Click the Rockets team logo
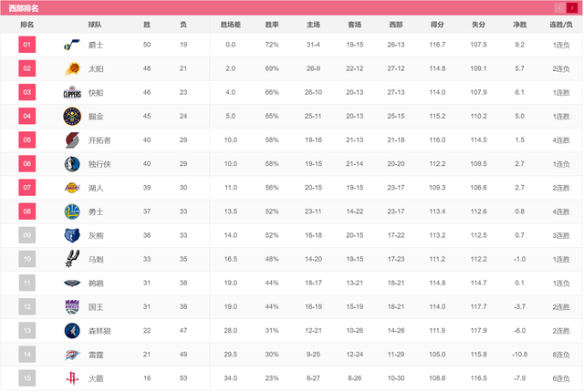584x392 pixels. [72, 378]
